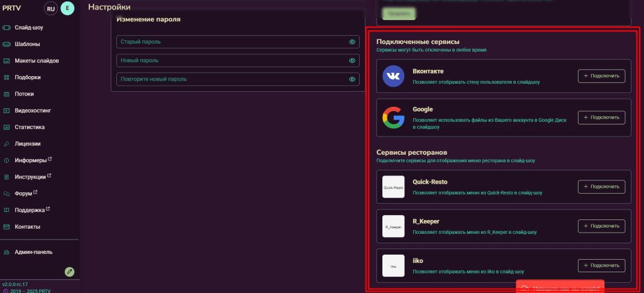Click the Слайд-шоу sidebar icon
The image size is (644, 293).
6,28
